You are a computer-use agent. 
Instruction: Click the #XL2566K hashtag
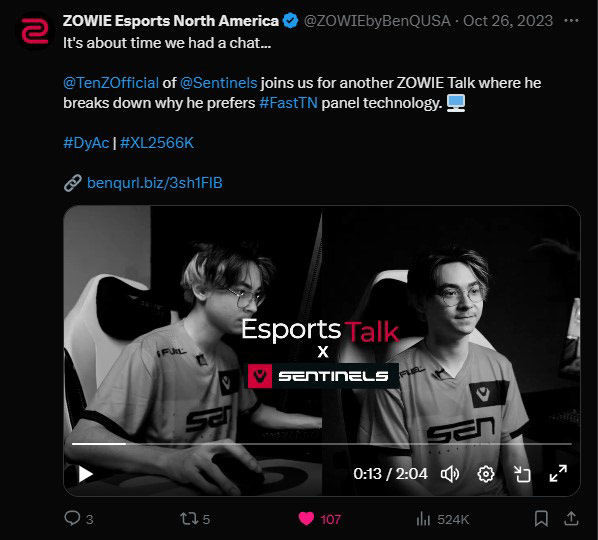pyautogui.click(x=157, y=143)
